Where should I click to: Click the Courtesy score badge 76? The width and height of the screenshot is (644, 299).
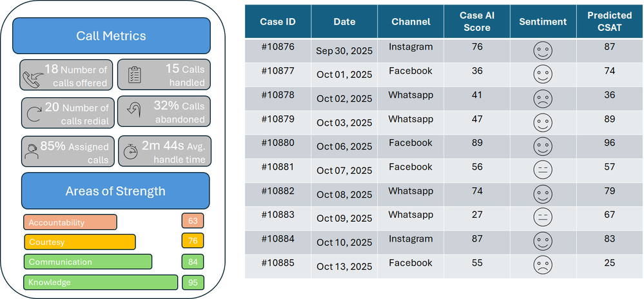pos(193,240)
